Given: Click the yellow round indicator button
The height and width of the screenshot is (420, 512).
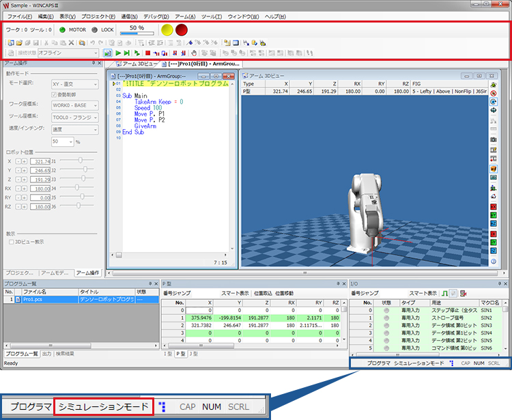Looking at the screenshot, I should 167,30.
